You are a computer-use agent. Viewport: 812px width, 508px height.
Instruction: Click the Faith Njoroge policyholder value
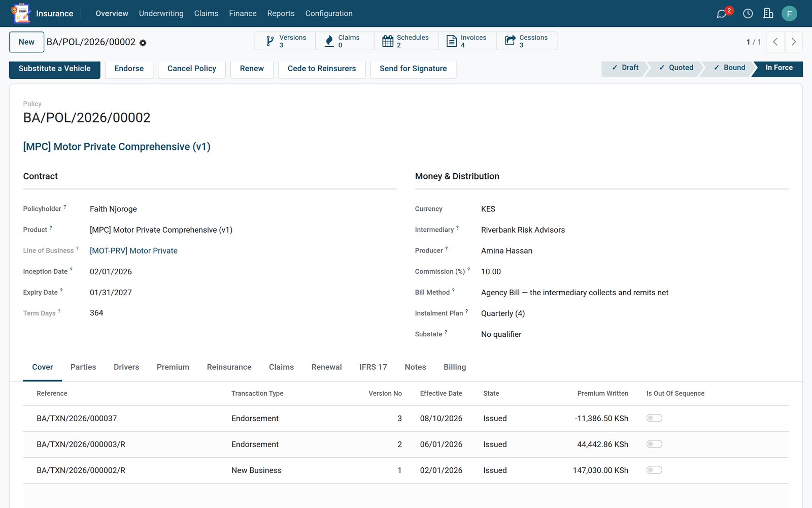pos(113,209)
